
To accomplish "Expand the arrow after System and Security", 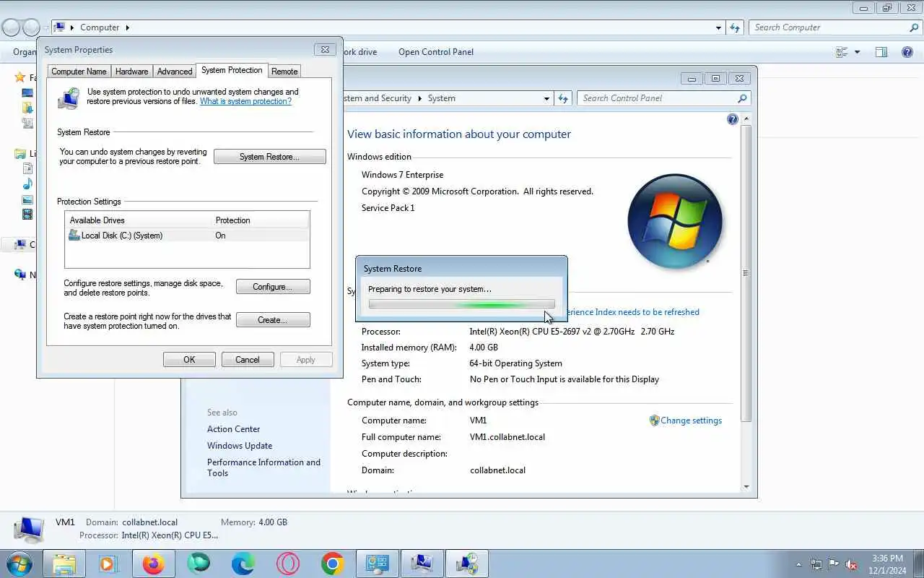I will pyautogui.click(x=419, y=98).
